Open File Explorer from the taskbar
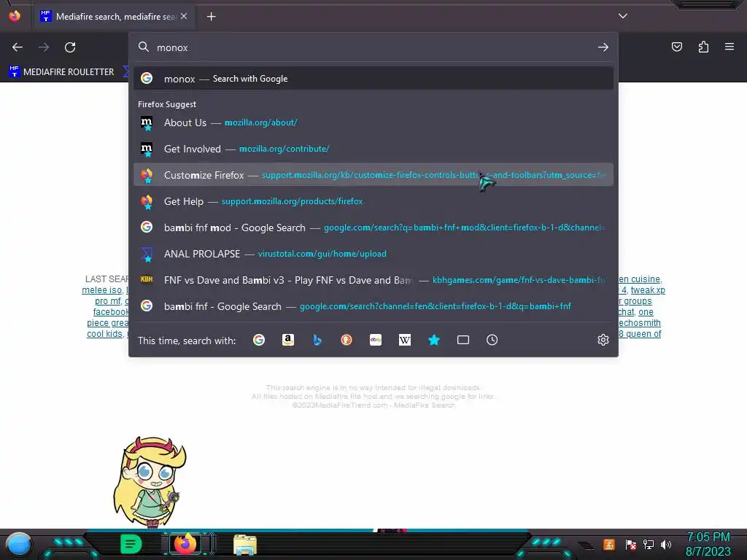Image resolution: width=747 pixels, height=560 pixels. pyautogui.click(x=245, y=545)
